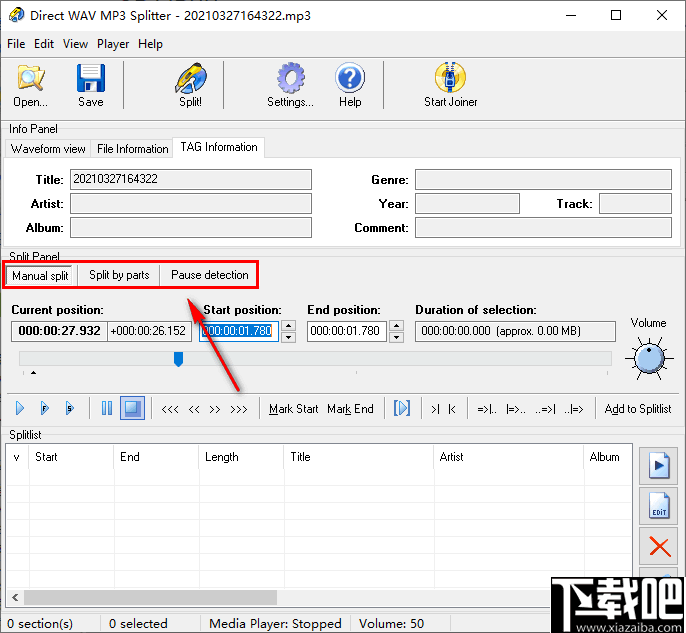Image resolution: width=686 pixels, height=633 pixels.
Task: Click the Split! toolbar icon
Action: 191,85
